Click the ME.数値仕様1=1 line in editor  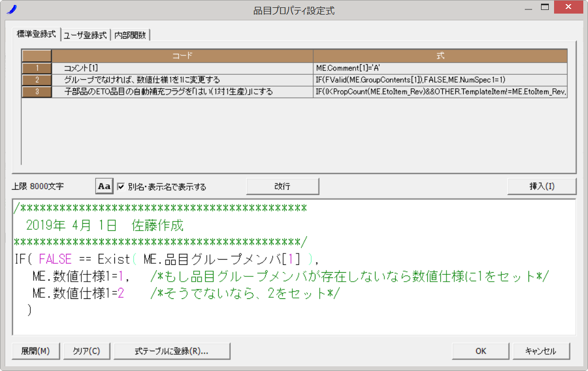[x=291, y=276]
